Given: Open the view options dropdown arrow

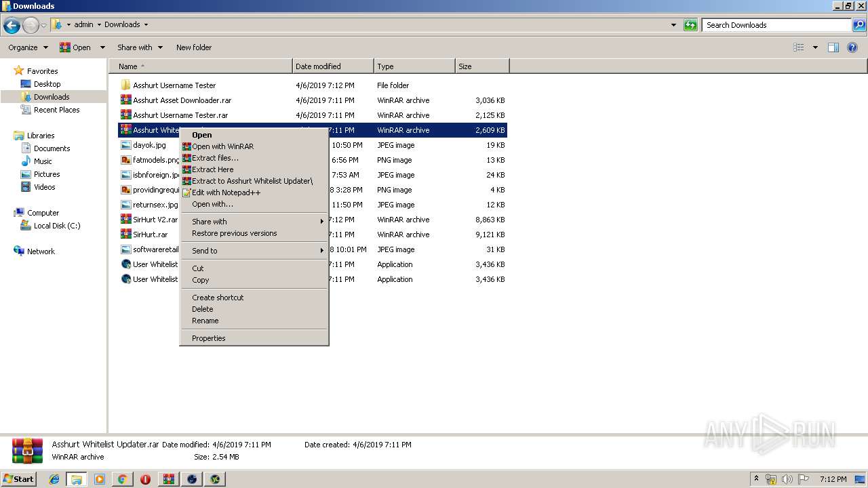Looking at the screenshot, I should click(815, 47).
